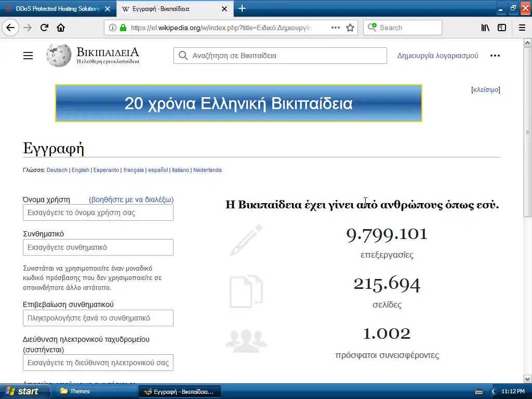The image size is (532, 399).
Task: Bookmark this page with the star icon
Action: tap(350, 28)
